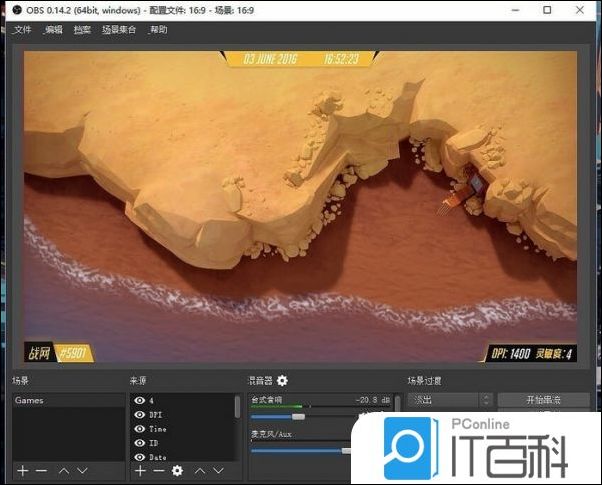The height and width of the screenshot is (485, 602).
Task: Open the 档案 menu
Action: [x=82, y=30]
